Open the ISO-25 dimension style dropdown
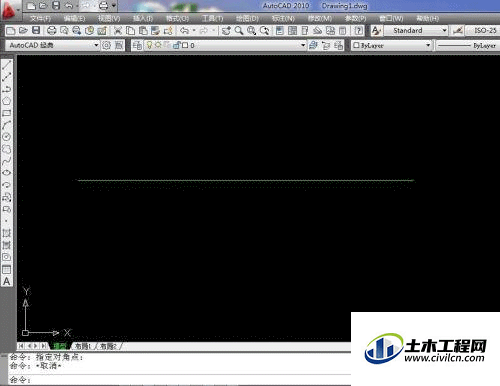This screenshot has width=500, height=386. point(482,31)
